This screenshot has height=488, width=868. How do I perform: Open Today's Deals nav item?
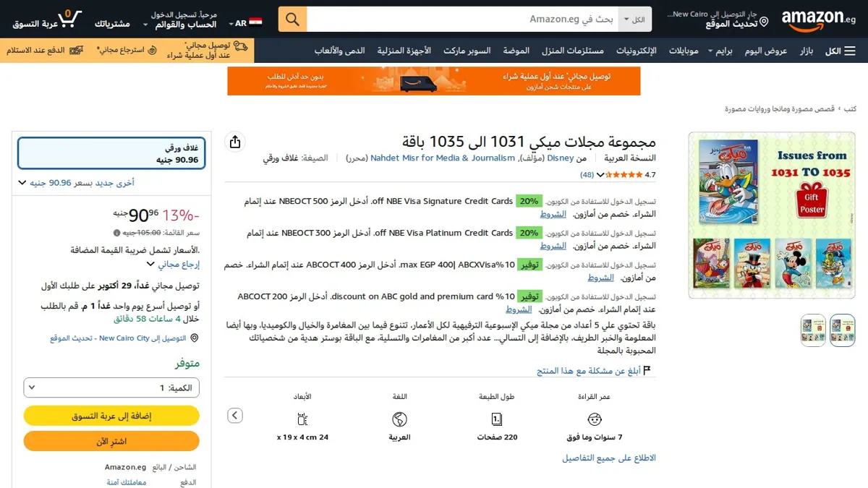(x=765, y=51)
